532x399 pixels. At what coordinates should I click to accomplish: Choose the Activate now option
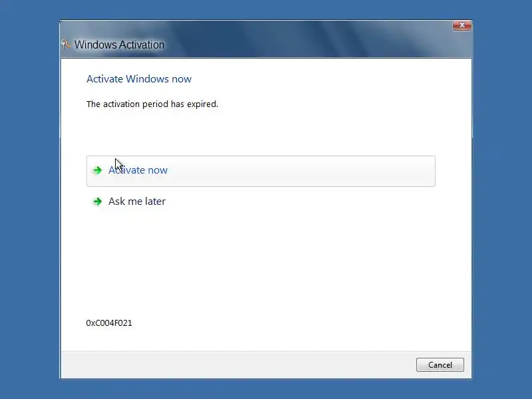coord(261,171)
